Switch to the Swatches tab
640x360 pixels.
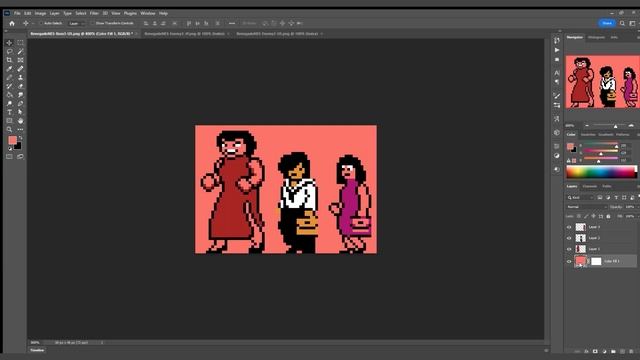pyautogui.click(x=588, y=134)
